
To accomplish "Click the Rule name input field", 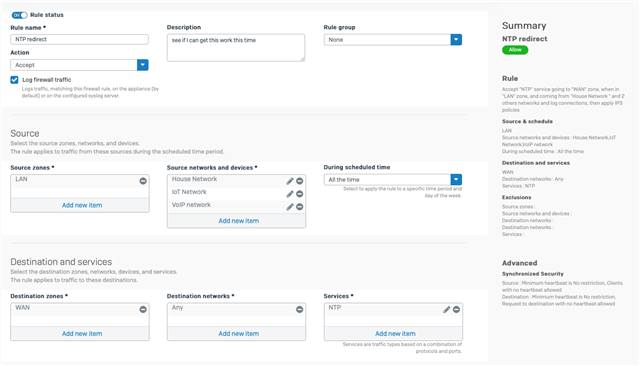I will tap(80, 39).
